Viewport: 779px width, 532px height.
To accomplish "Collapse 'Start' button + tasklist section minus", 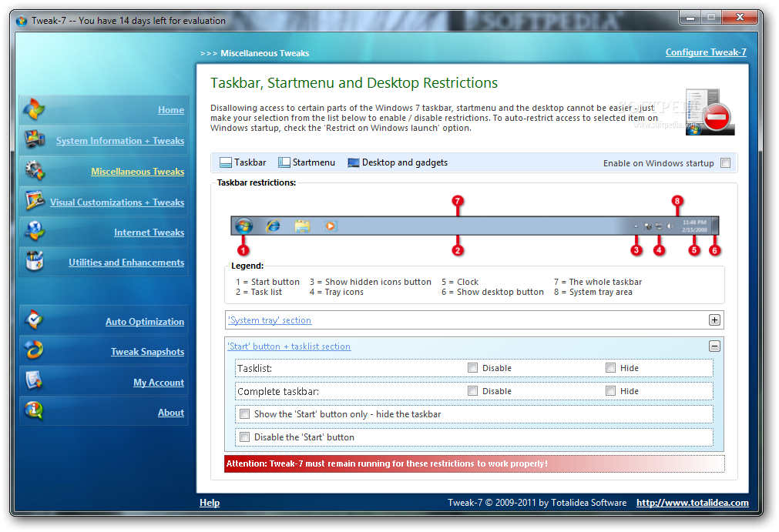I will 714,346.
